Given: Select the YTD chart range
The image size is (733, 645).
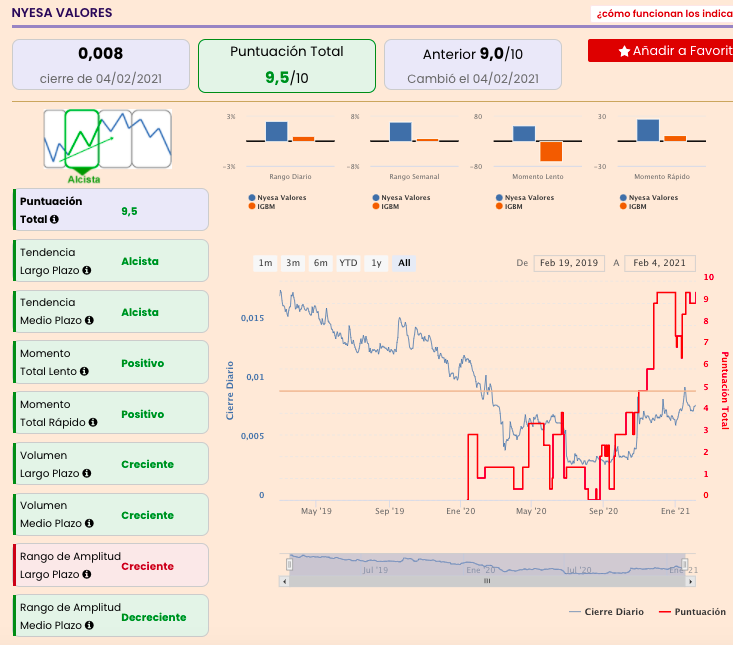Looking at the screenshot, I should [x=348, y=263].
